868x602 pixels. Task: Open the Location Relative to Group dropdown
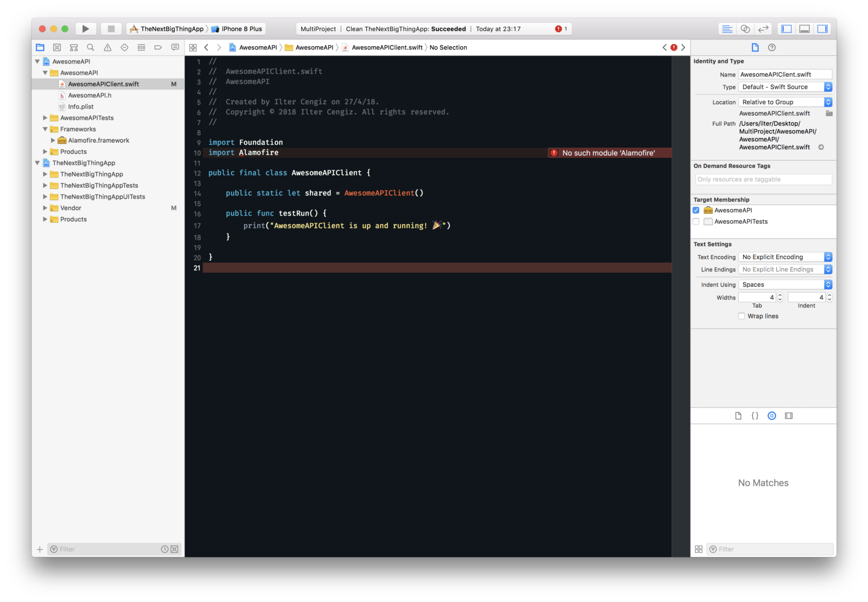click(x=785, y=102)
